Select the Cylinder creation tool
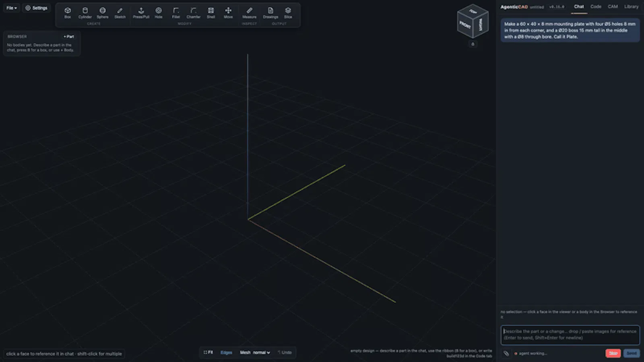The image size is (644, 362). (x=85, y=13)
